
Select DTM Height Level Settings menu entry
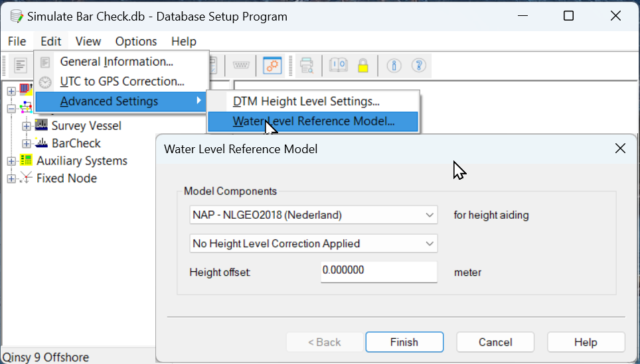pyautogui.click(x=306, y=101)
